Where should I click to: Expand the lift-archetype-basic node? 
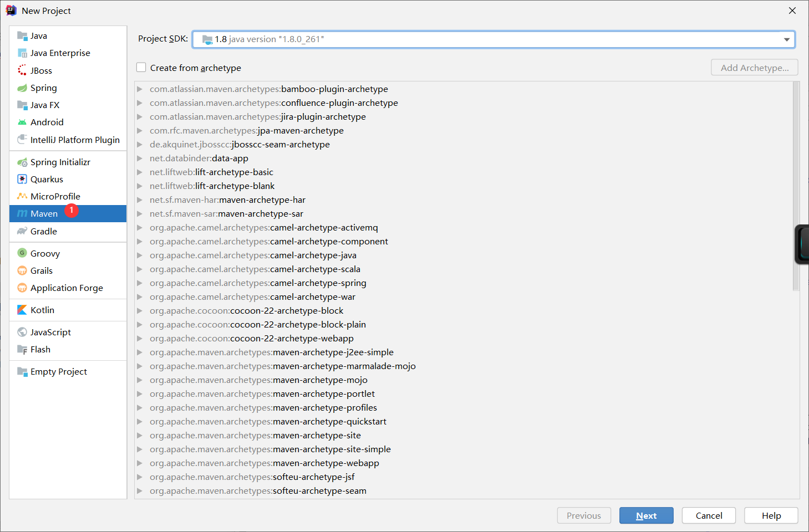click(x=140, y=172)
